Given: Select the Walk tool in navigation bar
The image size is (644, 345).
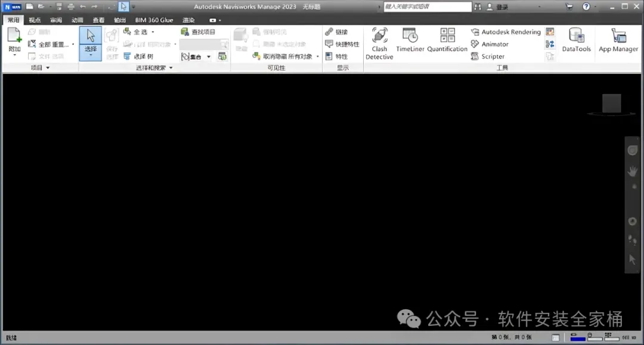Looking at the screenshot, I should [633, 240].
